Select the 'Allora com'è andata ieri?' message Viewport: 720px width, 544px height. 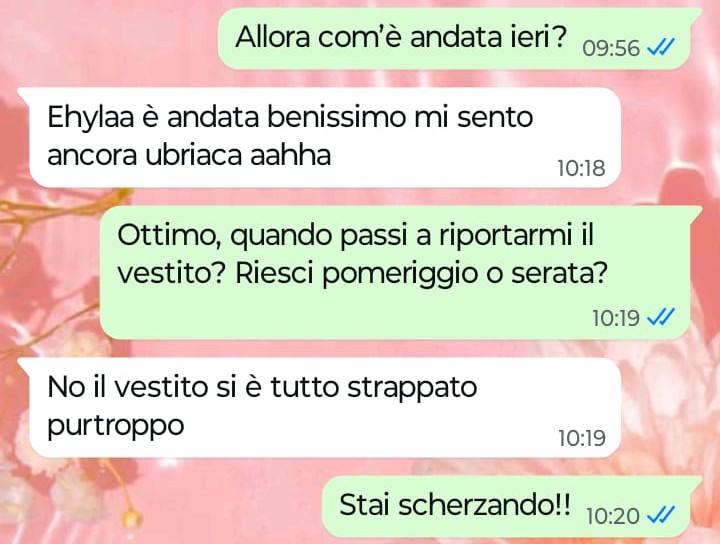click(x=454, y=39)
